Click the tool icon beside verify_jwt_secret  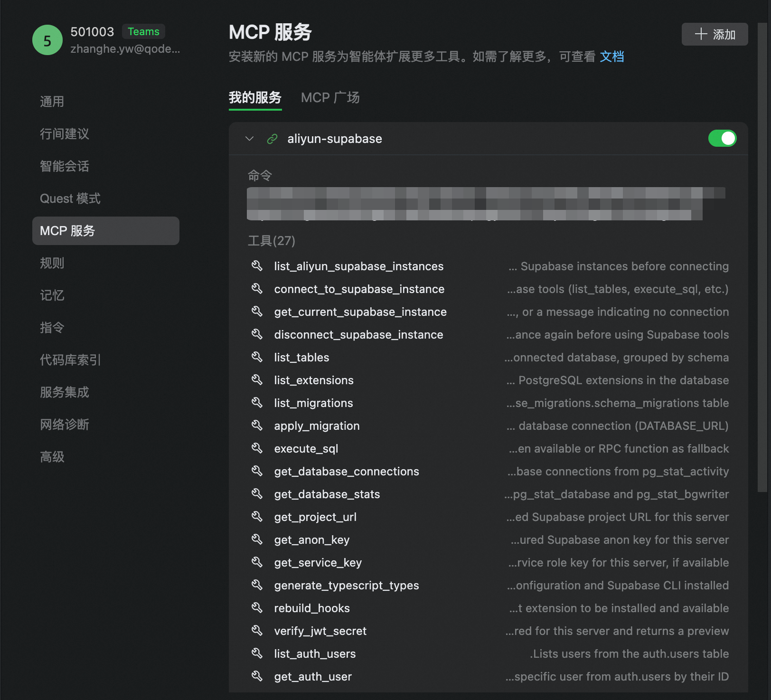pos(257,630)
